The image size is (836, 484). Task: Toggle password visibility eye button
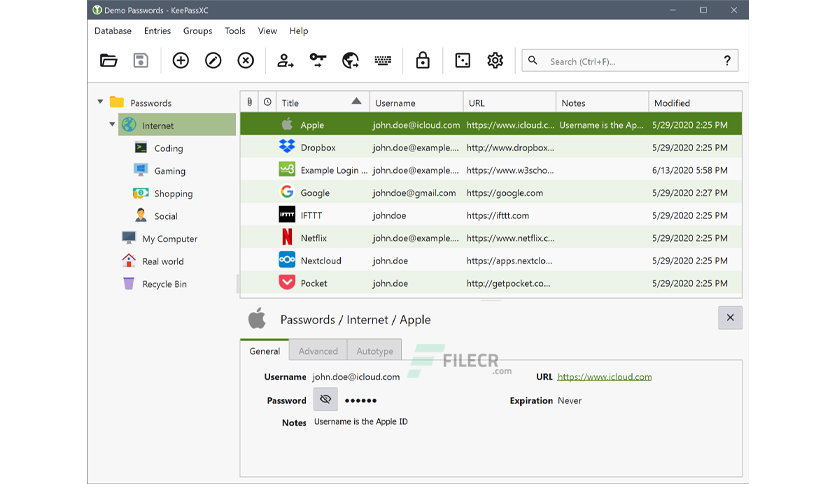pos(325,399)
